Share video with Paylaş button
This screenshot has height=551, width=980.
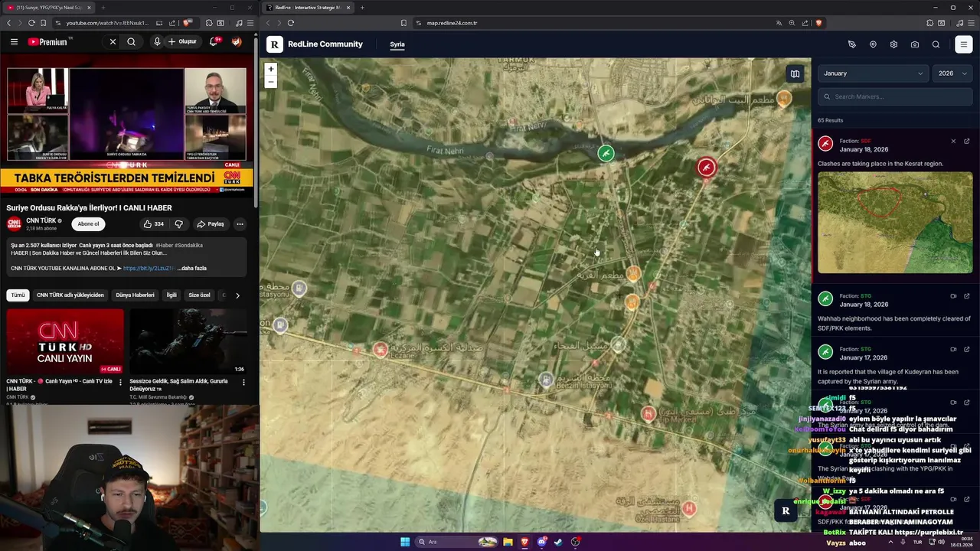[x=211, y=224]
